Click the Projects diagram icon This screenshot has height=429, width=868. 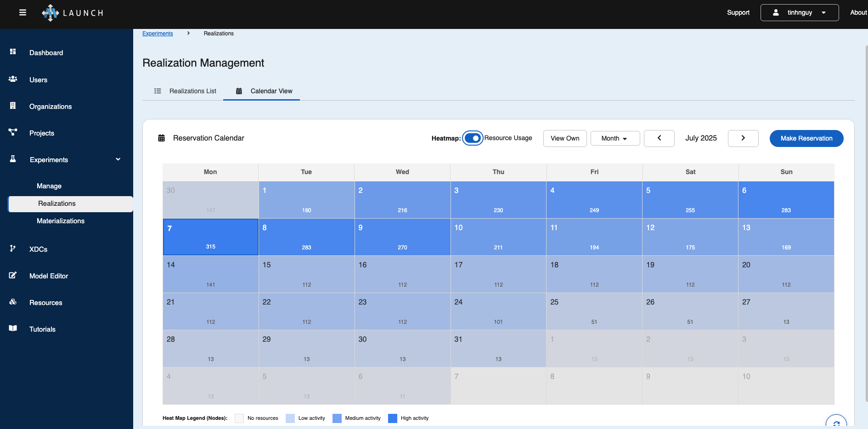pyautogui.click(x=13, y=132)
